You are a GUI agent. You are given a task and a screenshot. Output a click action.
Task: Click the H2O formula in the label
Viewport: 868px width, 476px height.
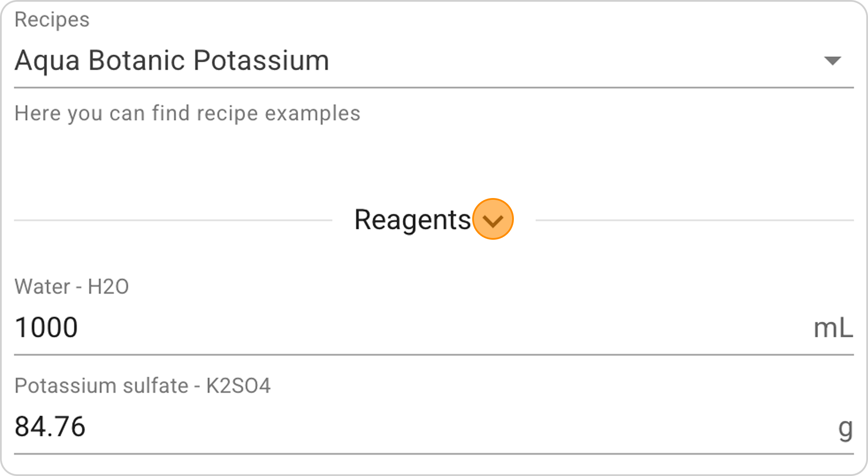click(108, 287)
